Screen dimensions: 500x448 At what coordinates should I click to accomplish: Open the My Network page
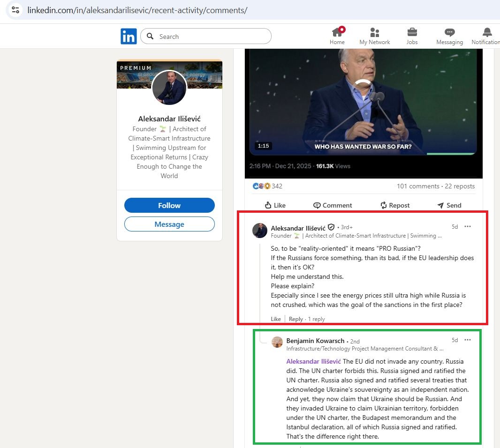[x=374, y=35]
